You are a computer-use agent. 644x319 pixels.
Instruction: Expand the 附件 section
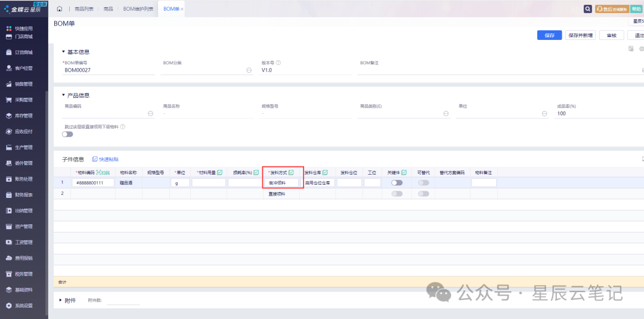(61, 300)
